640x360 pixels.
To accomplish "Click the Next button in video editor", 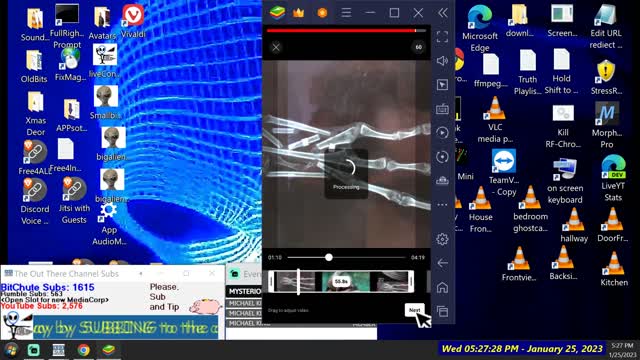I will (x=414, y=310).
